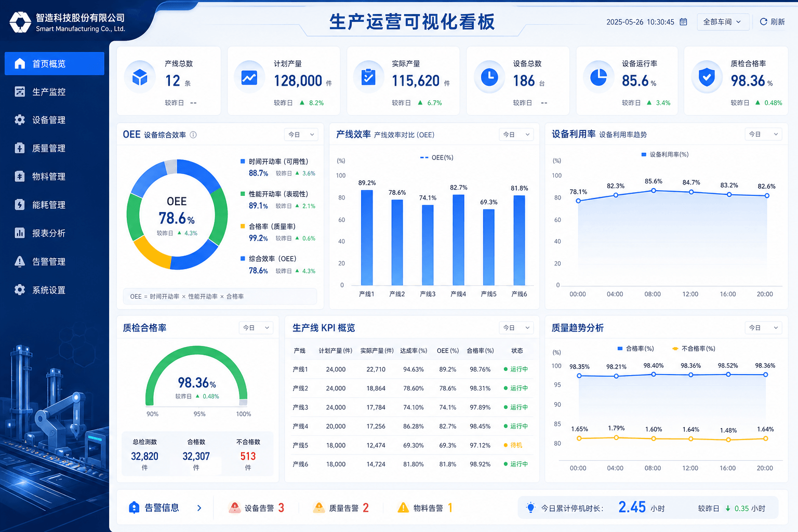The width and height of the screenshot is (798, 532).
Task: Click the 产线5 bar in 产线效率 chart
Action: tap(488, 247)
